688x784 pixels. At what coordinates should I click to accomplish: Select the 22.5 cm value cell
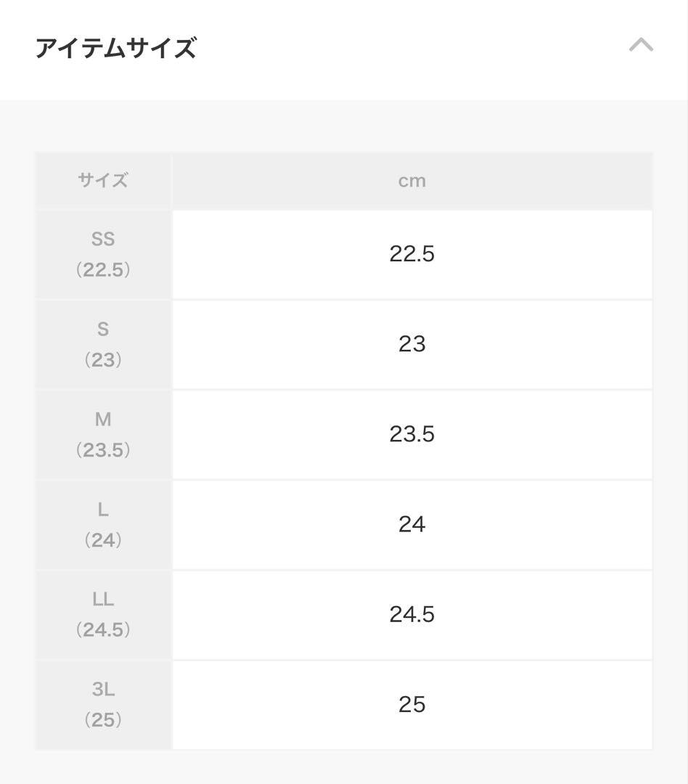point(411,254)
